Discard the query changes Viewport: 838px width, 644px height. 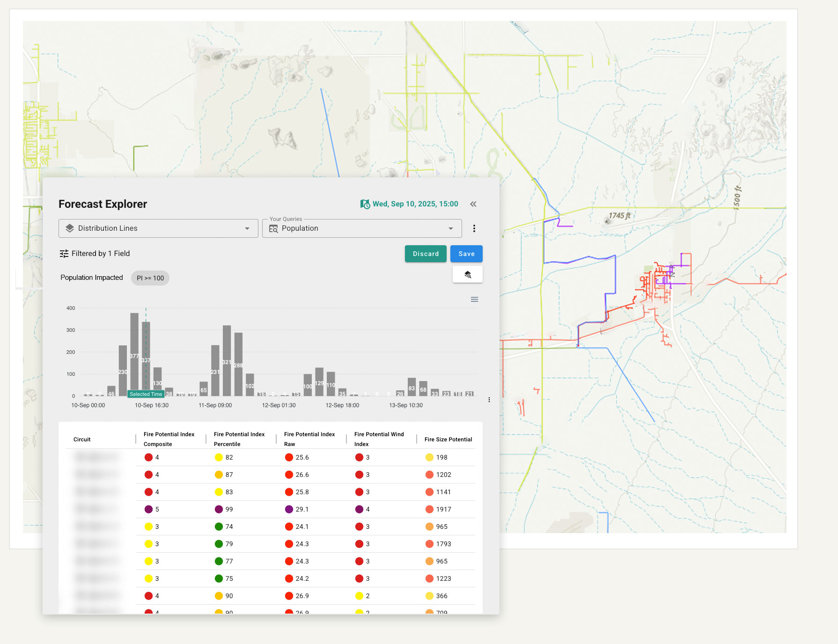pyautogui.click(x=425, y=254)
